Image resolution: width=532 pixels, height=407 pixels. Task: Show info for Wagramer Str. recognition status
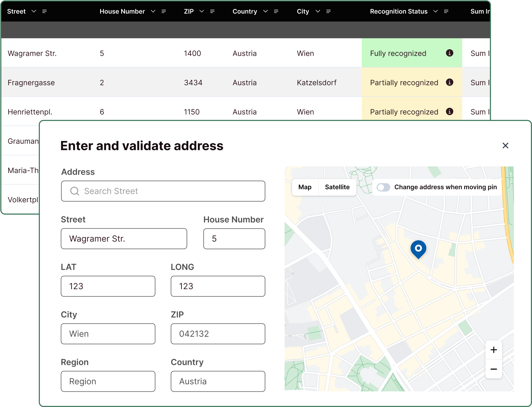coord(449,53)
